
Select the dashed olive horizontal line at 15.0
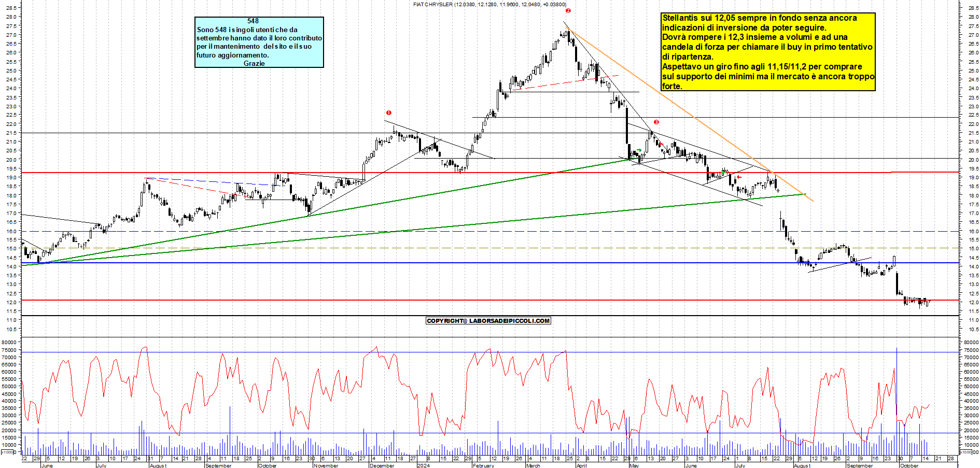490,248
